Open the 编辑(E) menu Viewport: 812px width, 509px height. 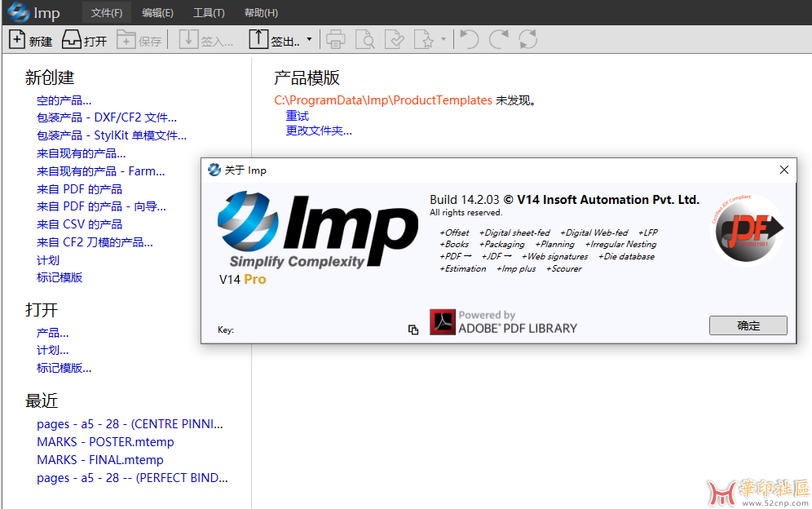[157, 12]
